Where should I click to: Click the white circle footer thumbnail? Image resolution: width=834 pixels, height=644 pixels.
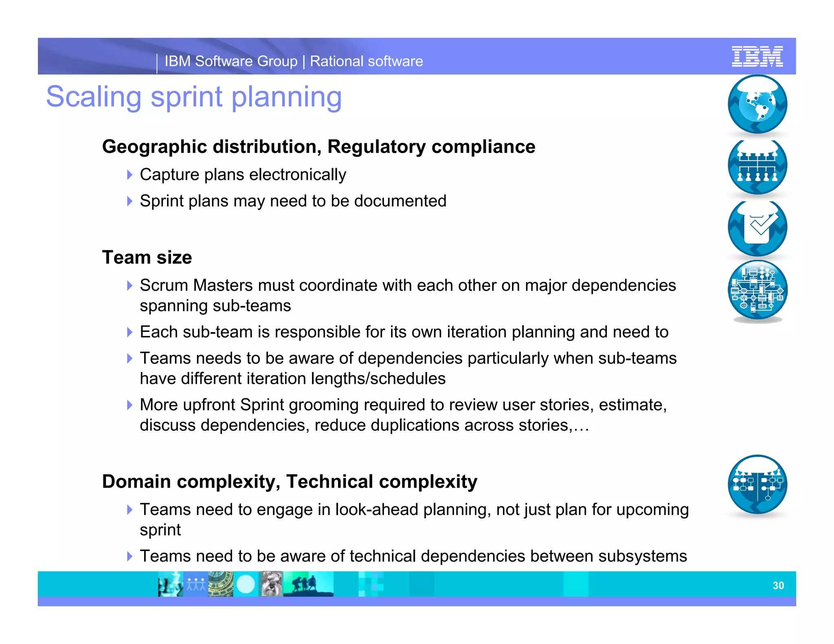tap(246, 584)
